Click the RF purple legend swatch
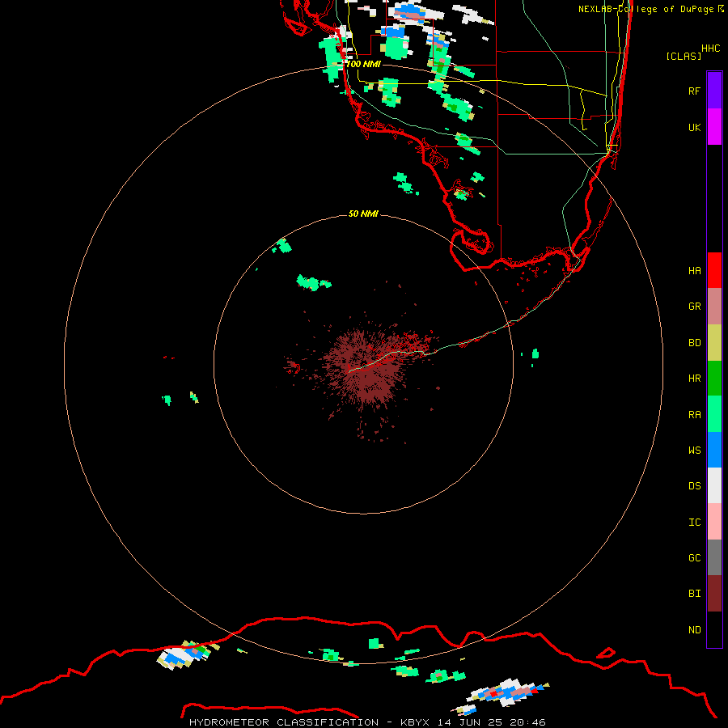This screenshot has height=728, width=728. [714, 91]
